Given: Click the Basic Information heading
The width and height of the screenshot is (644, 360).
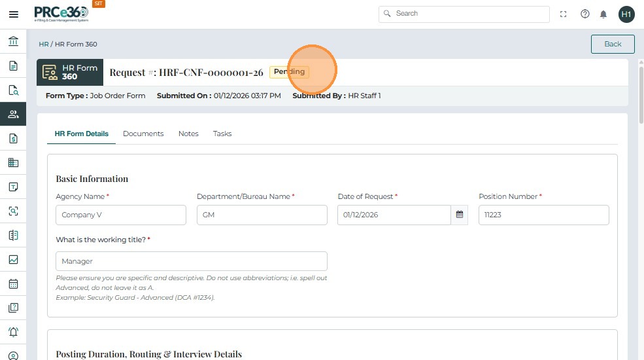Looking at the screenshot, I should (92, 179).
